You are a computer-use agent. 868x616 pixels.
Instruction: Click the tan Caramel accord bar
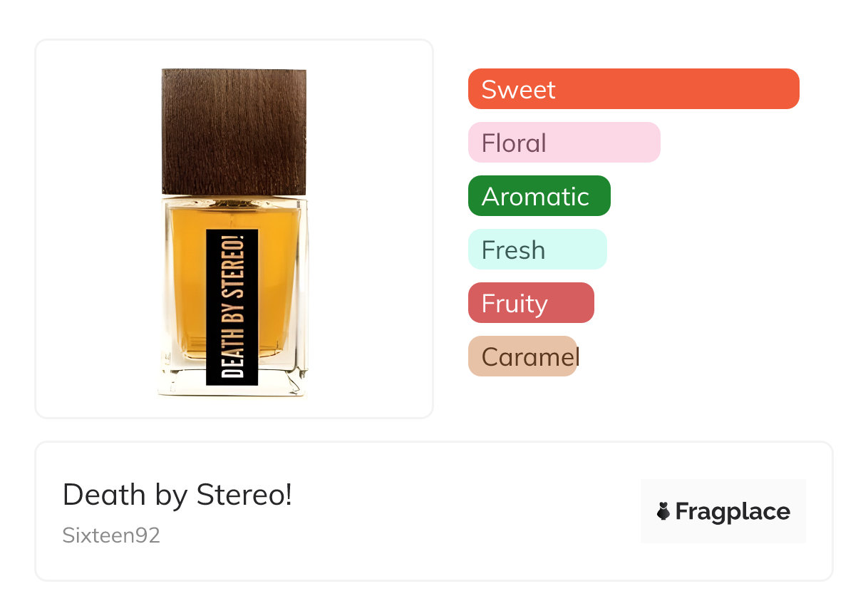[x=522, y=356]
